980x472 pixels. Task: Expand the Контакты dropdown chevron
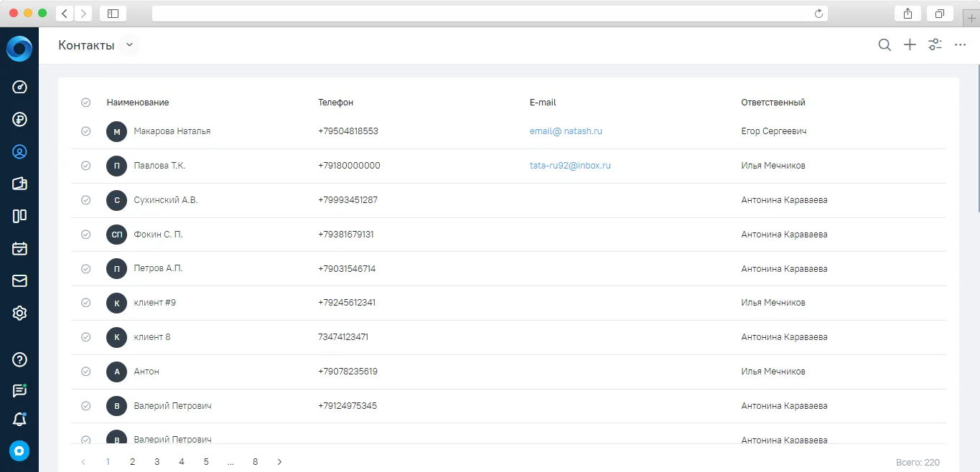pos(129,45)
